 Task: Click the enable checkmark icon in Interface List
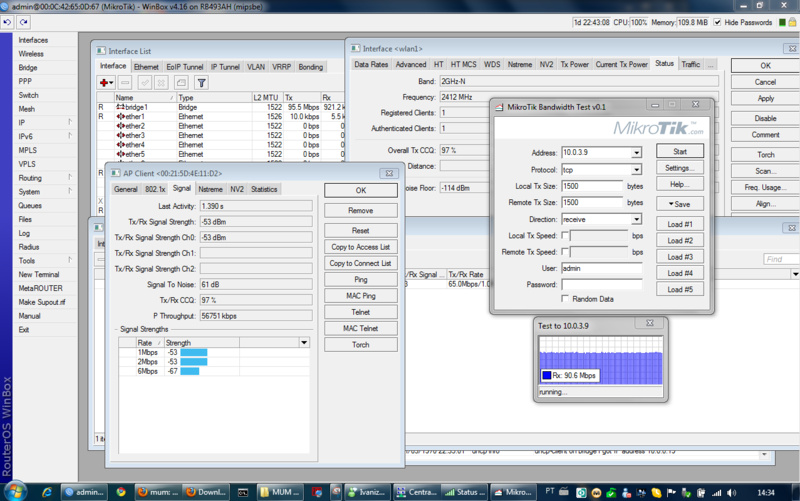144,83
